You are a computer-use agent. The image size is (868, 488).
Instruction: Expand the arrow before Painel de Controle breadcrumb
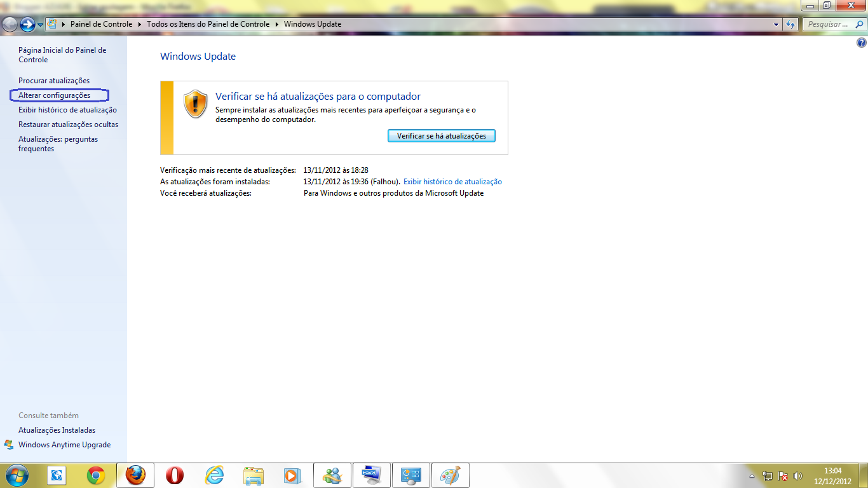(64, 24)
